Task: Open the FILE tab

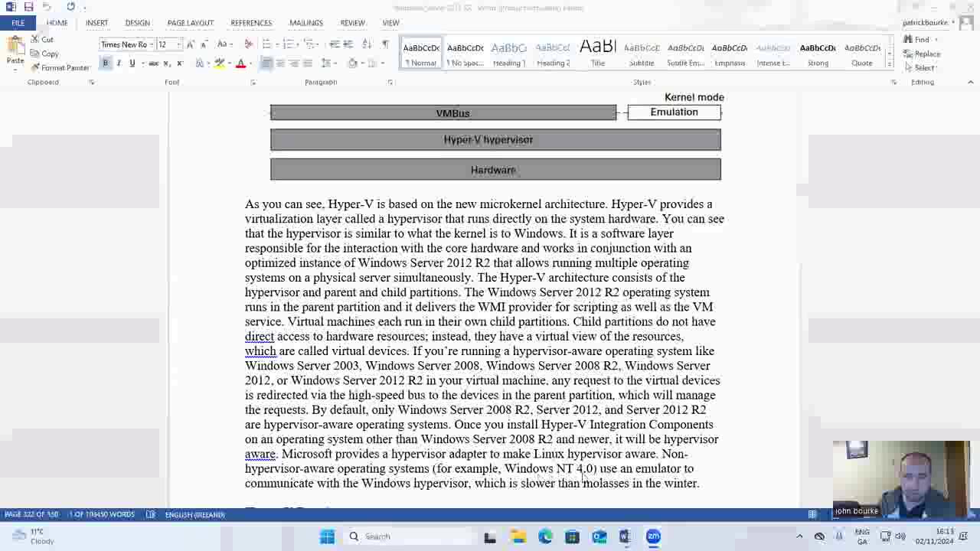Action: pos(18,23)
